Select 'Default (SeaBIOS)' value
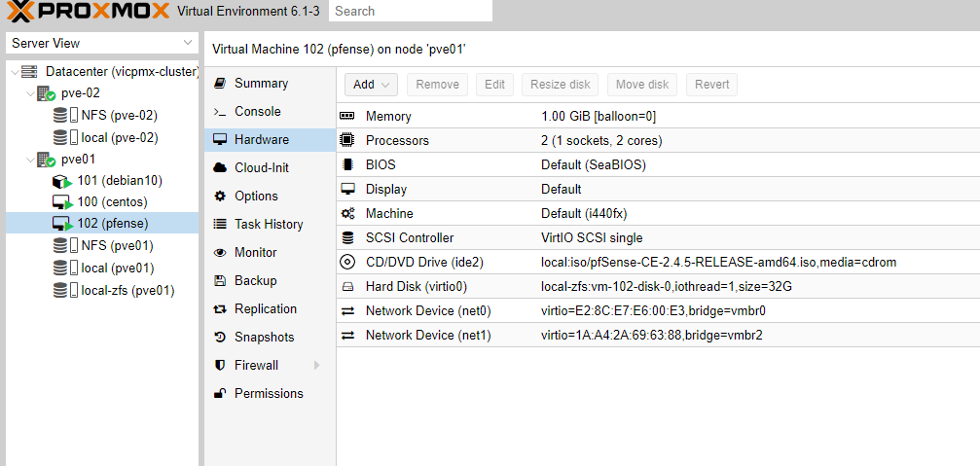The width and height of the screenshot is (980, 466). pos(593,165)
